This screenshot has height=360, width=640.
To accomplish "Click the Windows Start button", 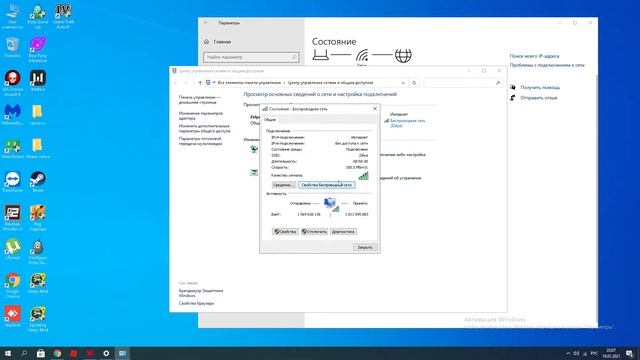I will pos(8,353).
